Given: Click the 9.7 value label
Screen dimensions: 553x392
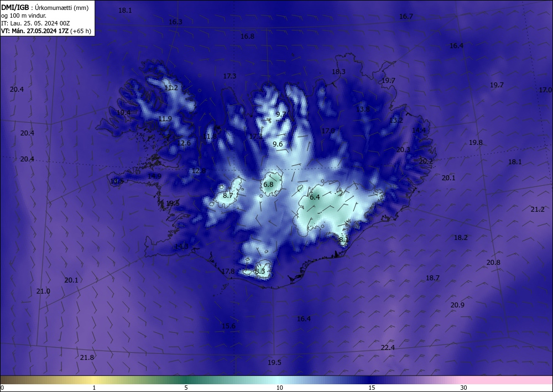Looking at the screenshot, I should [x=281, y=114].
